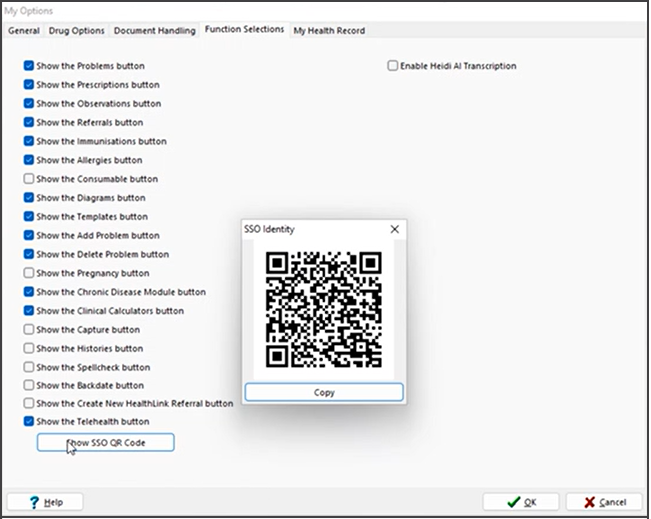The image size is (651, 519).
Task: Click the Show SSO QR Code button
Action: (x=105, y=443)
